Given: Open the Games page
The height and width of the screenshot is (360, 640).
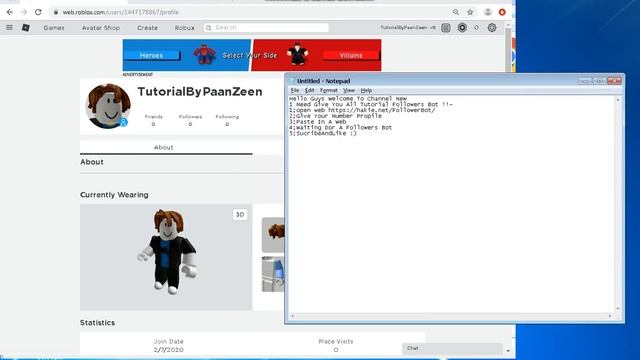Looking at the screenshot, I should [54, 28].
